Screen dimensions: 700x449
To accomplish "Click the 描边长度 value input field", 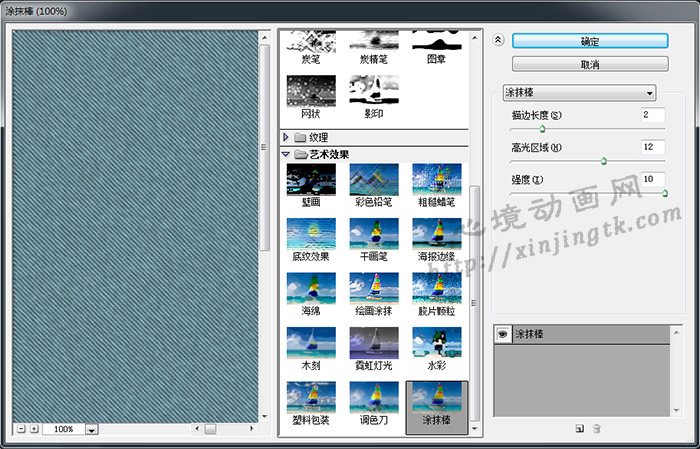I will [x=652, y=115].
